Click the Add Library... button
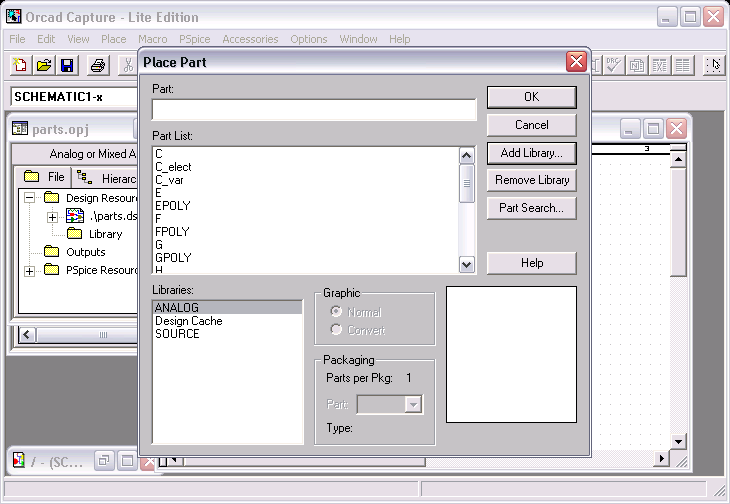The width and height of the screenshot is (730, 504). point(532,153)
